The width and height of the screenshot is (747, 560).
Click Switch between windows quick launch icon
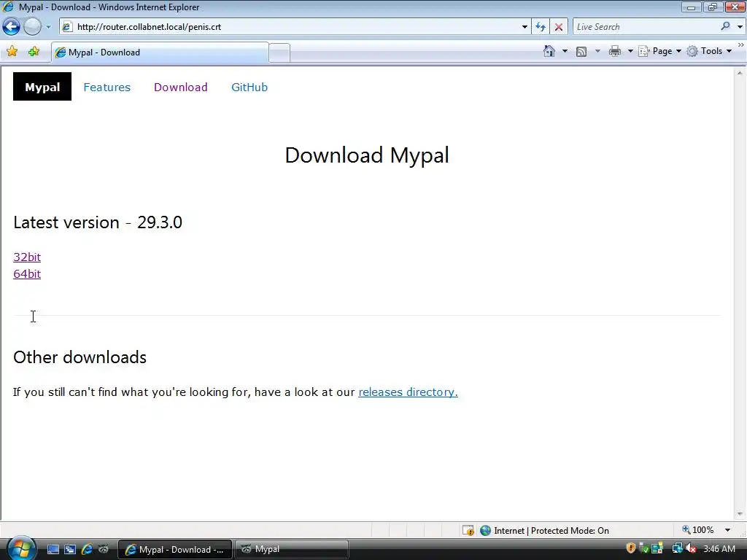(70, 550)
